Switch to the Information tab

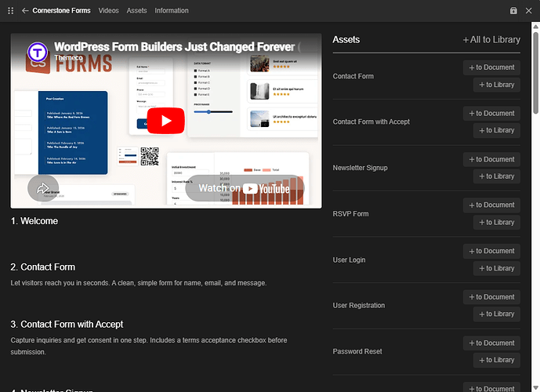coord(172,11)
